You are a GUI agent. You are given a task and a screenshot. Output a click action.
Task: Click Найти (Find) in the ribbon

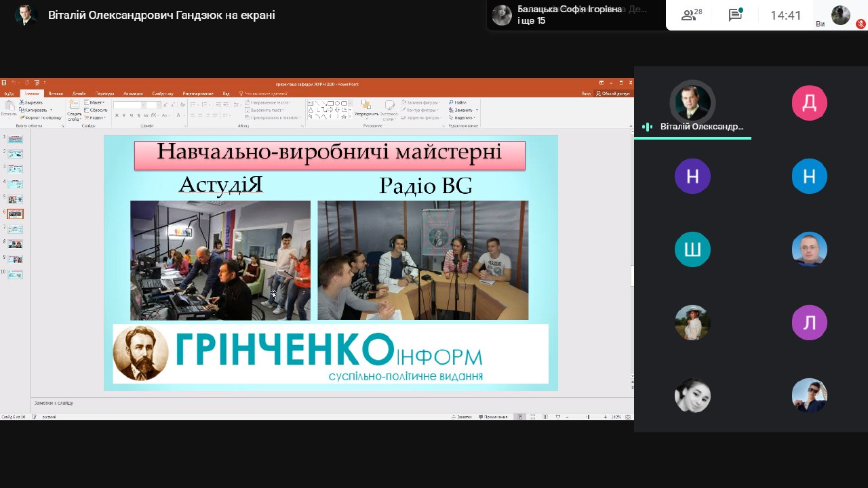pyautogui.click(x=457, y=102)
